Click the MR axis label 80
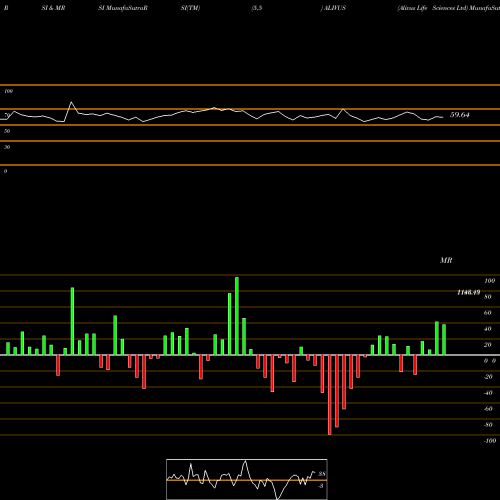The width and height of the screenshot is (500, 500). (488, 297)
